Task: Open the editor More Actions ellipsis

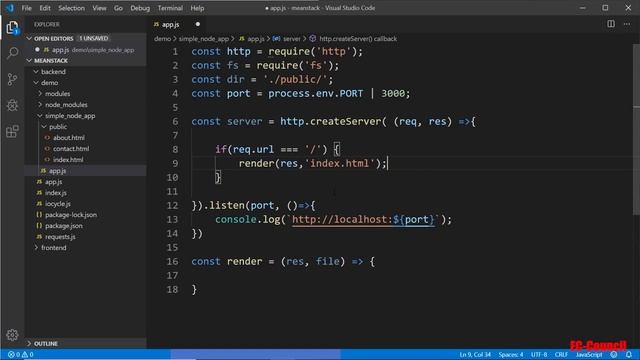Action: 627,24
